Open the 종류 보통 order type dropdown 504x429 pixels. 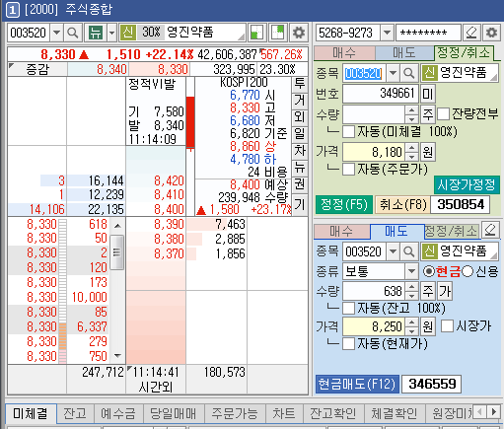pyautogui.click(x=411, y=271)
